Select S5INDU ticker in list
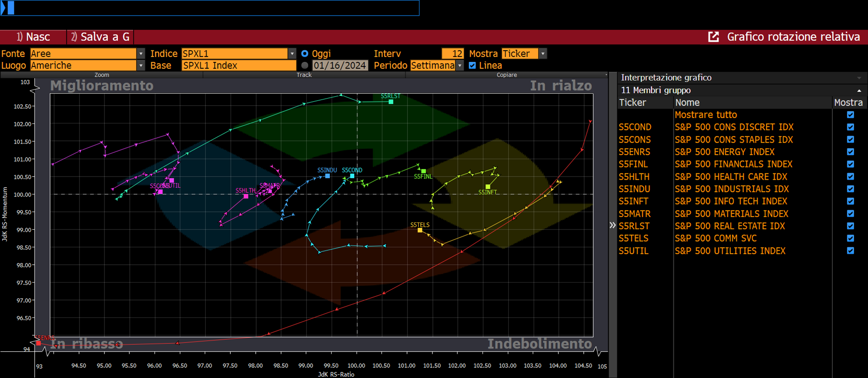The image size is (868, 378). pyautogui.click(x=634, y=189)
